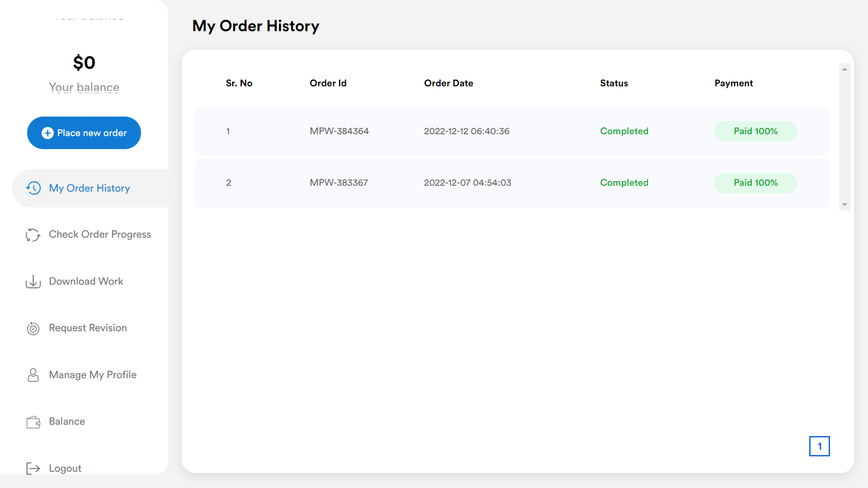This screenshot has height=488, width=868.
Task: Click the Balance wallet icon
Action: (x=33, y=422)
